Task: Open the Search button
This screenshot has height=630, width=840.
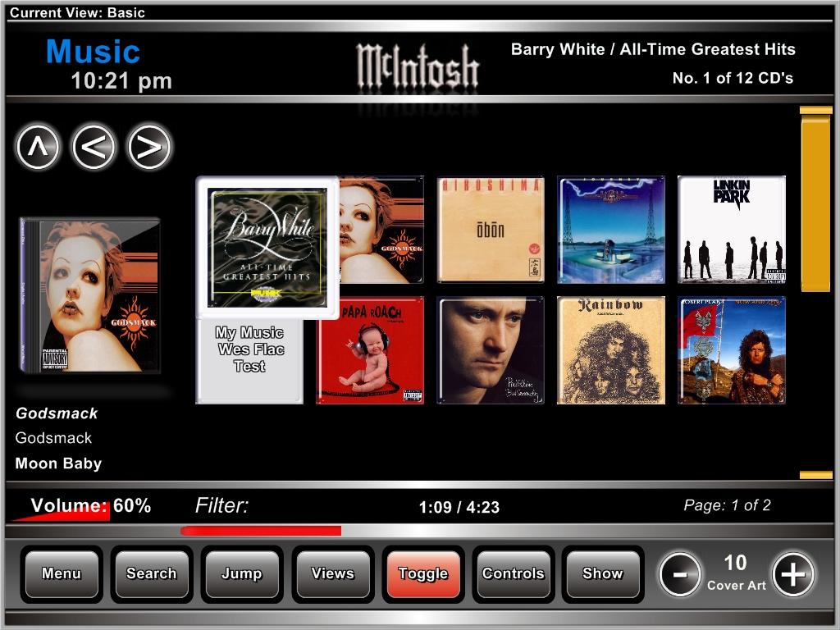Action: tap(152, 573)
